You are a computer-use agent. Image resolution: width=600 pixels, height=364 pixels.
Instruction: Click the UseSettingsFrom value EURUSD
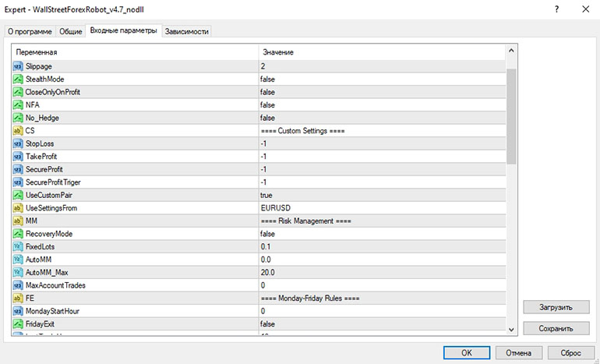(276, 208)
